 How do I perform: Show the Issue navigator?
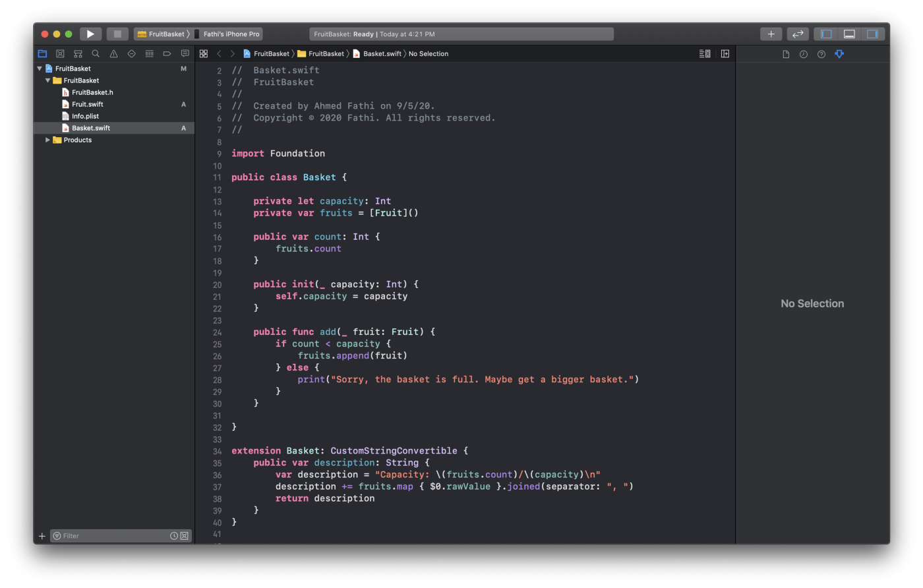(x=113, y=53)
